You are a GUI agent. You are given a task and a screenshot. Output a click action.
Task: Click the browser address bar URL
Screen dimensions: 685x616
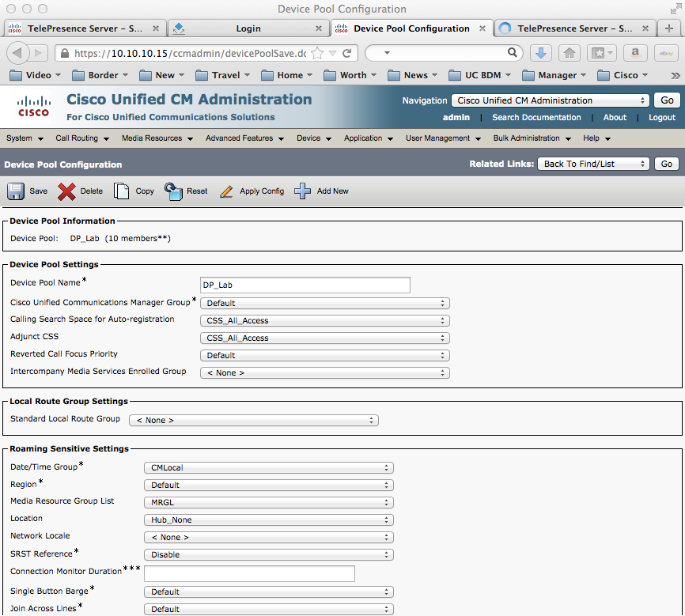pyautogui.click(x=190, y=53)
